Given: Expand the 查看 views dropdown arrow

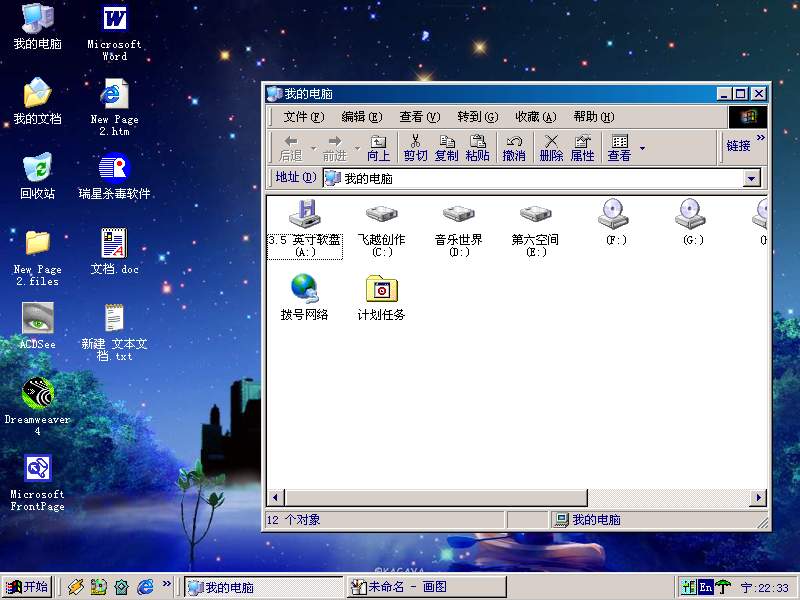Looking at the screenshot, I should coord(642,148).
